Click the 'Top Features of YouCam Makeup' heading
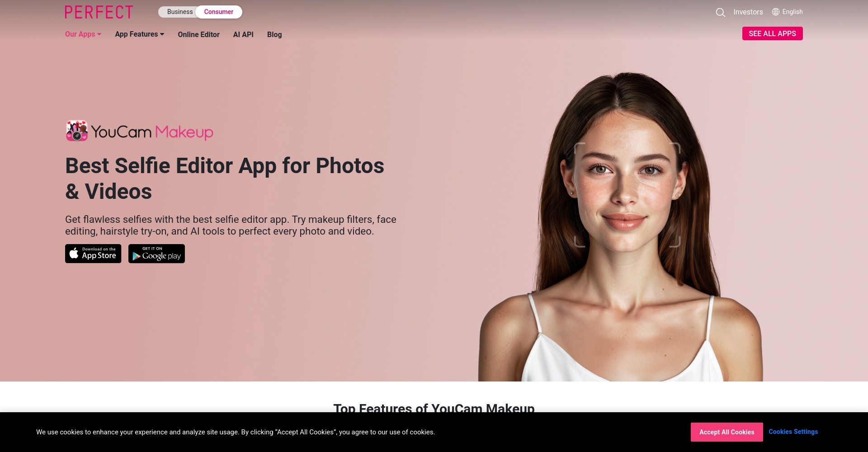The image size is (868, 452). tap(434, 408)
